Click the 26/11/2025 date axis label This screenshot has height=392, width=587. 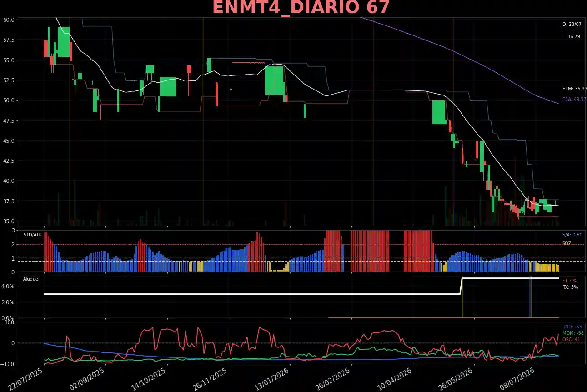210,379
